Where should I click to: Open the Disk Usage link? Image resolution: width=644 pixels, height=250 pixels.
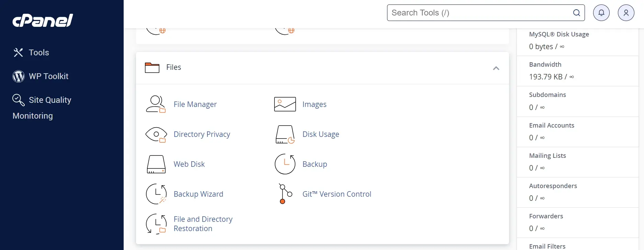[x=321, y=134]
